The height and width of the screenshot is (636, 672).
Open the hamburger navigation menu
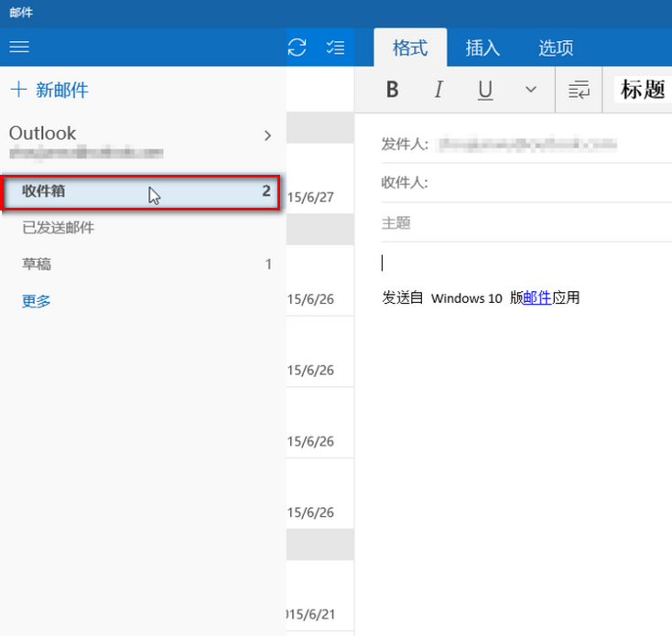[19, 47]
